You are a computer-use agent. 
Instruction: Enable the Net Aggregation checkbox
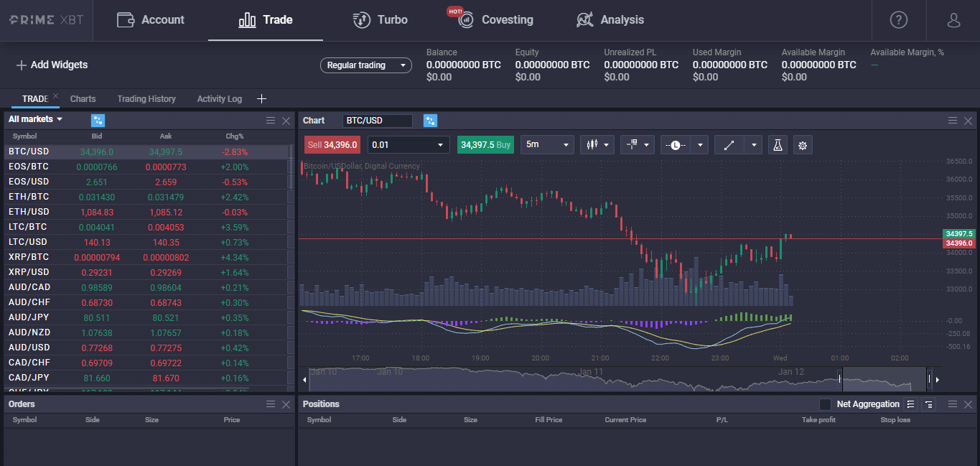(825, 404)
